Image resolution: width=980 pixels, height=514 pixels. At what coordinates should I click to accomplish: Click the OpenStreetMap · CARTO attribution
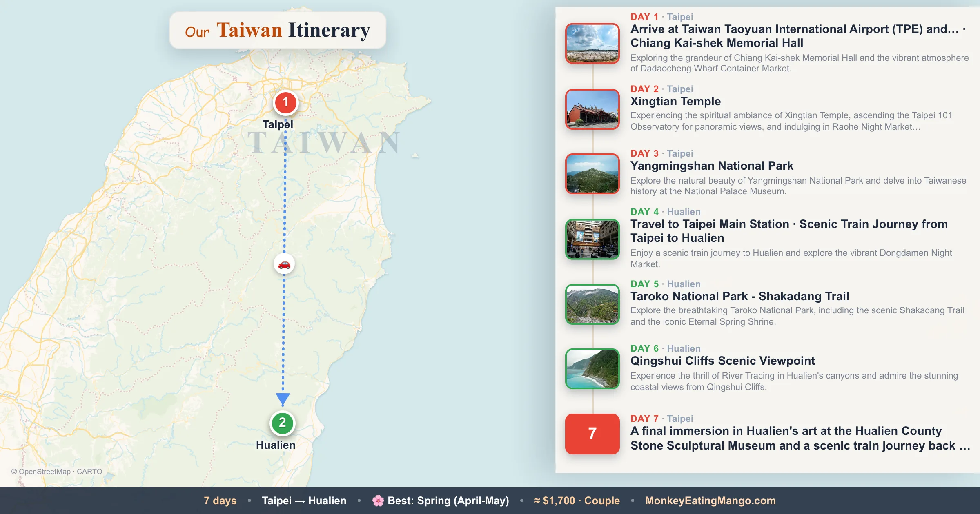pyautogui.click(x=57, y=472)
